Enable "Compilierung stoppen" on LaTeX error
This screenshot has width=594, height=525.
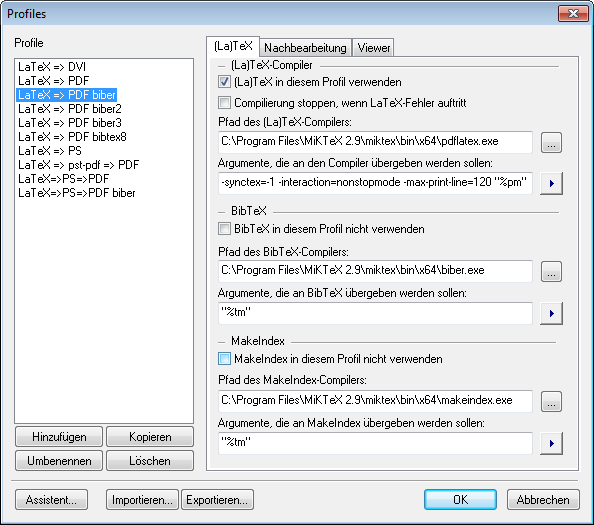(x=224, y=103)
